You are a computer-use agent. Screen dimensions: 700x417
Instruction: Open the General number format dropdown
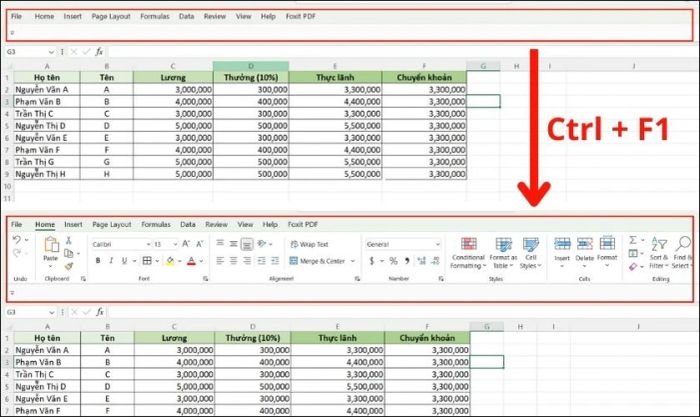pyautogui.click(x=437, y=244)
